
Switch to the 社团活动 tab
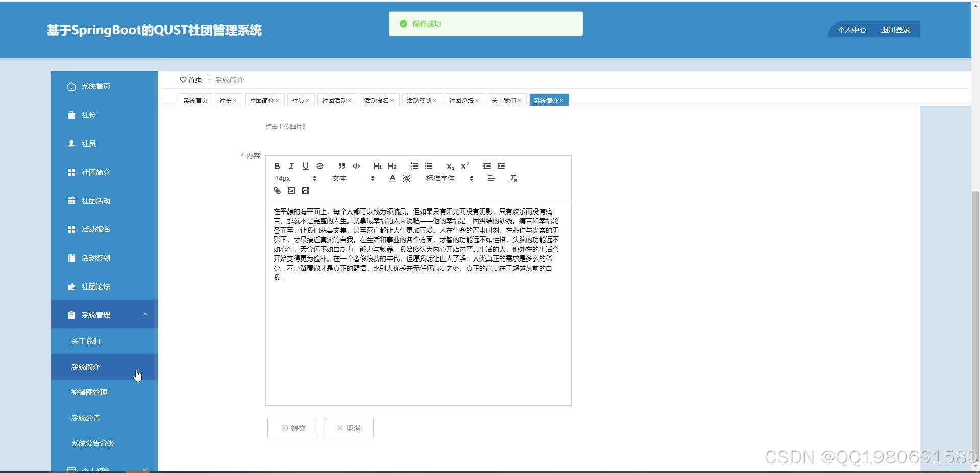click(334, 100)
